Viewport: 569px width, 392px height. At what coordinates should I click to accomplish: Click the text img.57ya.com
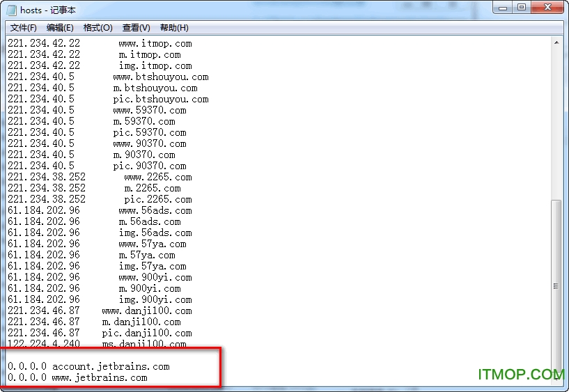[153, 266]
